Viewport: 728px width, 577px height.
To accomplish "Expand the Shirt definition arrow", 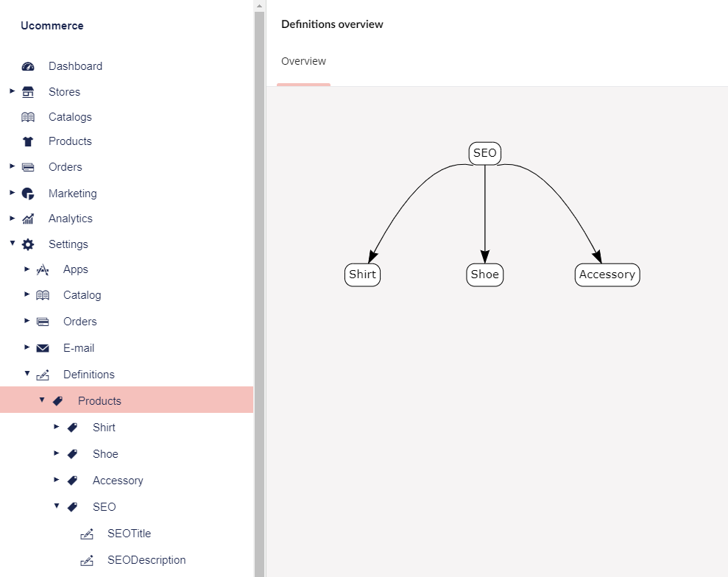I will [x=56, y=427].
